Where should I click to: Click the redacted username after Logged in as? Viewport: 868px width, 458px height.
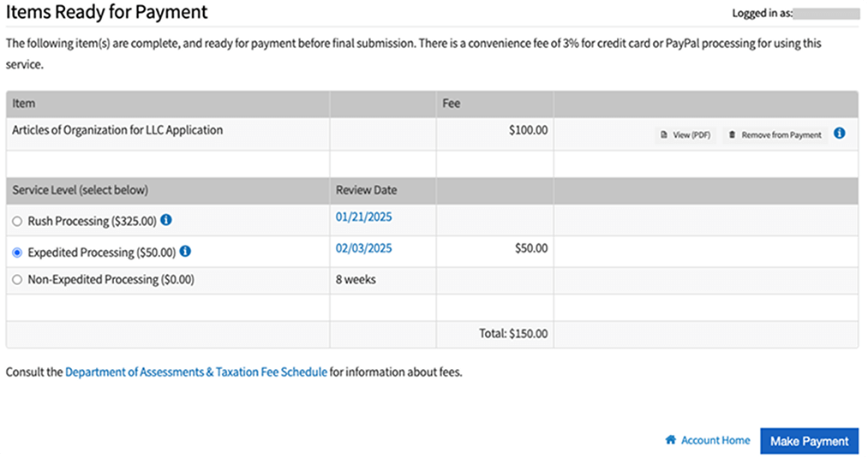pos(826,14)
